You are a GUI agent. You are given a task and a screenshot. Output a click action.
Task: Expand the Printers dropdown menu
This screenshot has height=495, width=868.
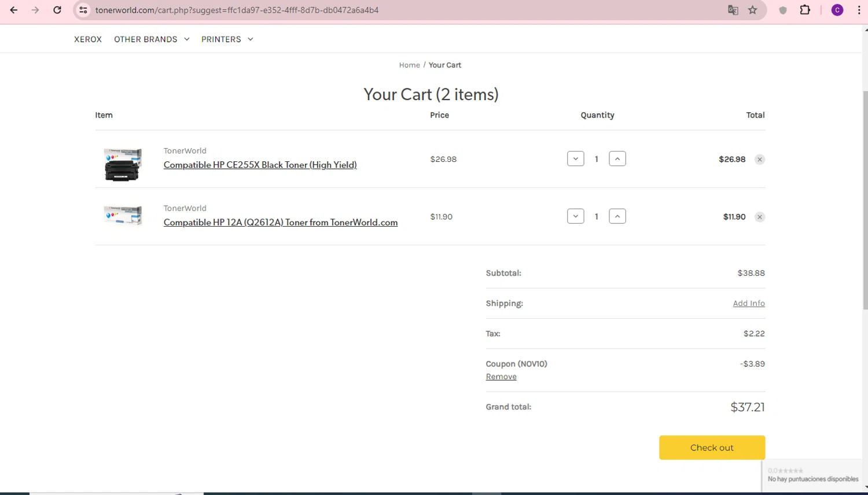227,39
